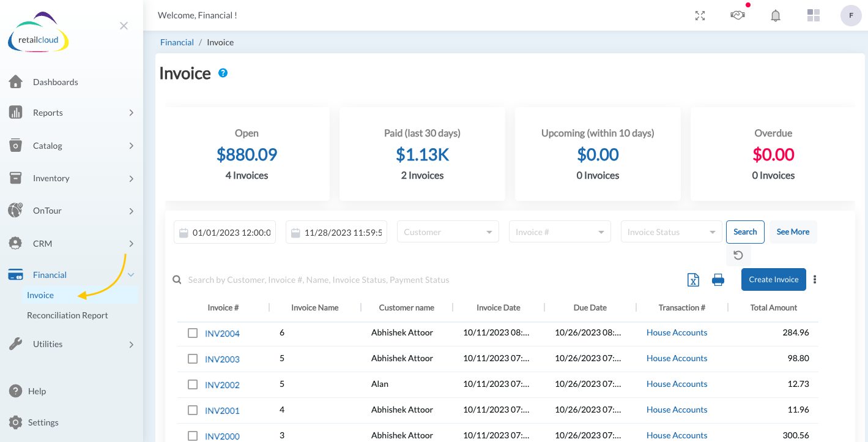
Task: Click the invoice search input field
Action: (367, 279)
